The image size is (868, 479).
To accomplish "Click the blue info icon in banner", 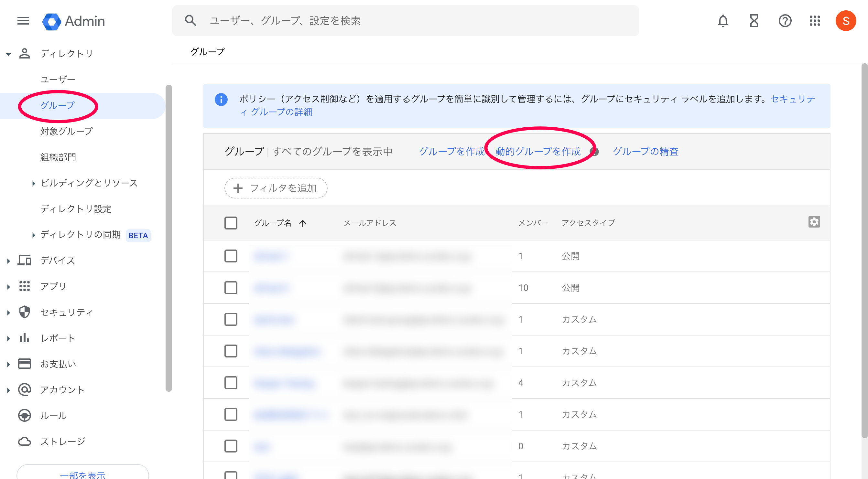I will 221,99.
